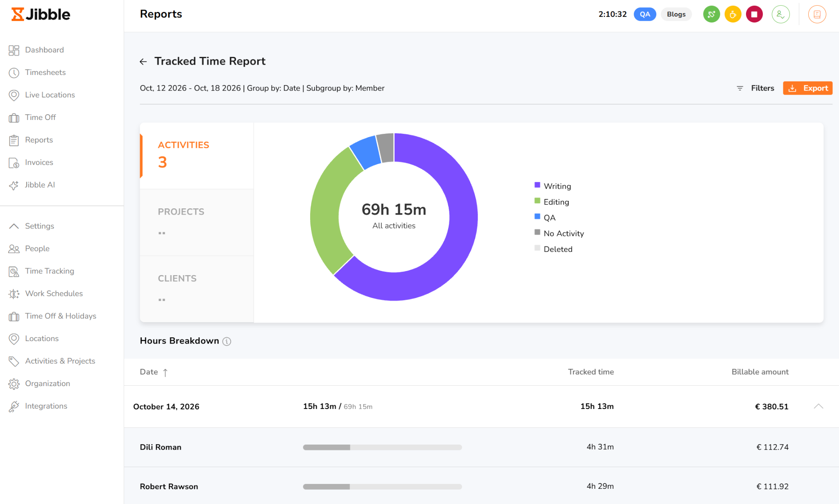
Task: Toggle Writing legend swatch
Action: coord(537,185)
